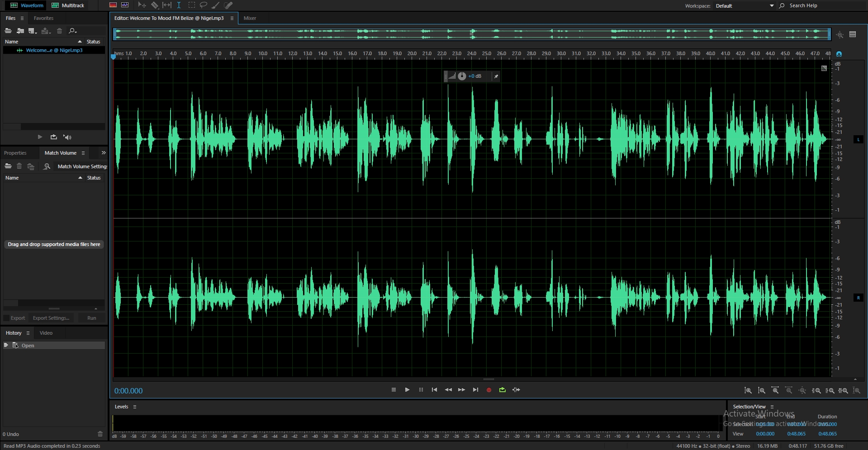Select the Lasso Selection tool
Viewport: 868px width, 450px height.
coord(204,5)
